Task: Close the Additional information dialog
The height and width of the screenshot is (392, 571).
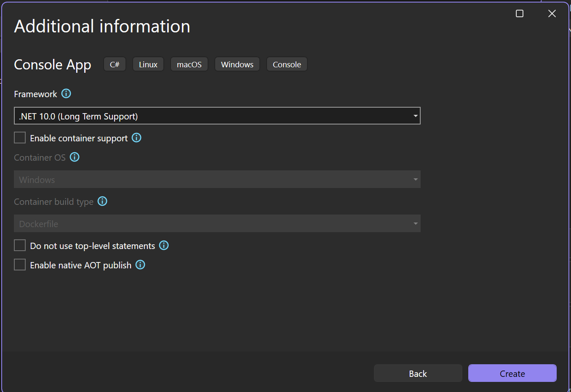Action: tap(552, 13)
